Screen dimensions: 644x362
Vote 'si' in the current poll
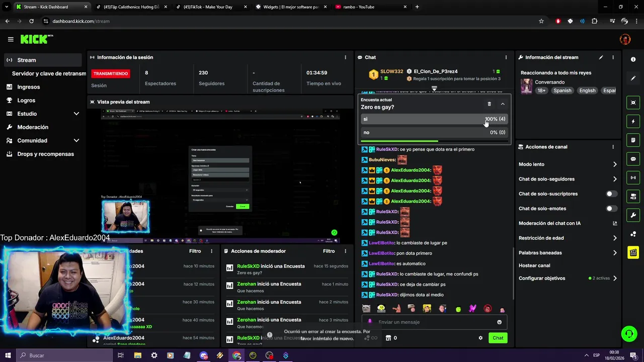point(434,119)
